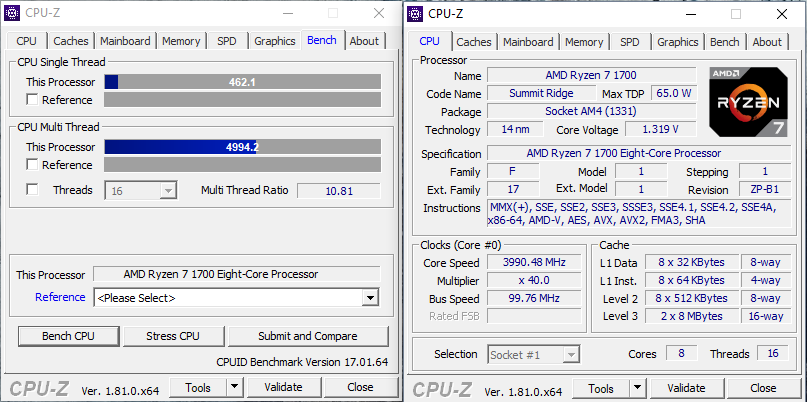Click the empty Multi Thread Reference bar
807x402 pixels.
[242, 165]
